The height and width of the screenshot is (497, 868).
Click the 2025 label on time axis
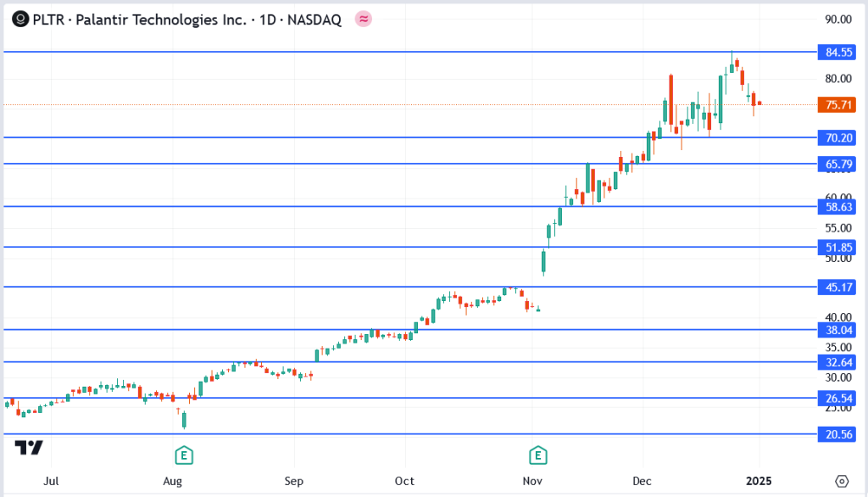(759, 481)
